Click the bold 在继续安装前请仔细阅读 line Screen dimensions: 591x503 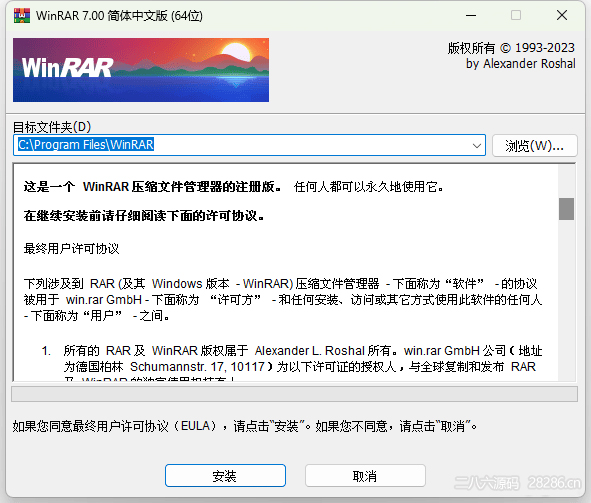point(144,216)
